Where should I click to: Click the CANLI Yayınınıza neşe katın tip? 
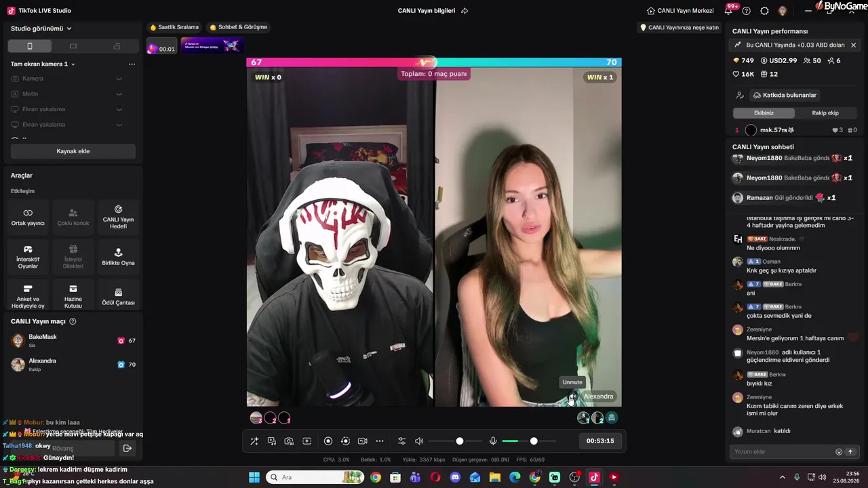point(679,28)
